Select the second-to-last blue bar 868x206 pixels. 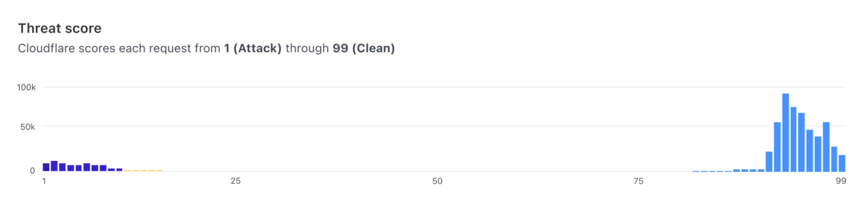[x=834, y=159]
